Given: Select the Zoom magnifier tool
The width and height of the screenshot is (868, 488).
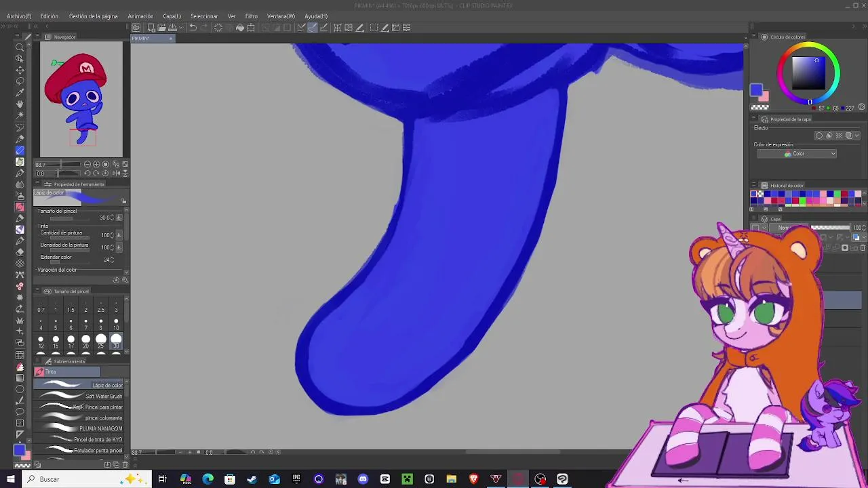Looking at the screenshot, I should coord(20,47).
